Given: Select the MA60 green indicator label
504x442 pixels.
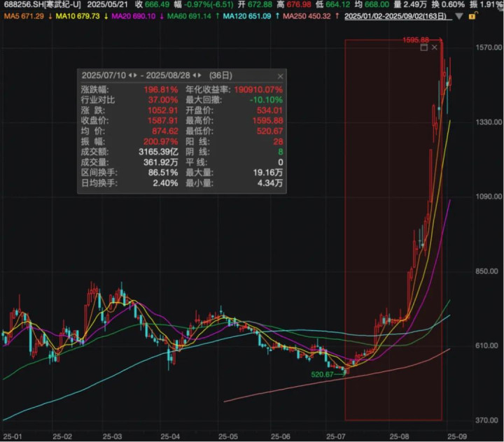Looking at the screenshot, I should pyautogui.click(x=189, y=16).
